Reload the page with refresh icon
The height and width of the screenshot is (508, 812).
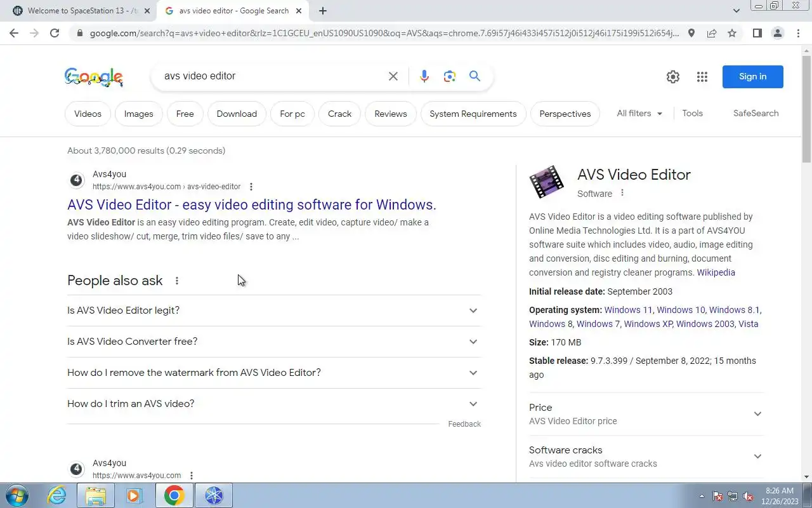(x=55, y=33)
